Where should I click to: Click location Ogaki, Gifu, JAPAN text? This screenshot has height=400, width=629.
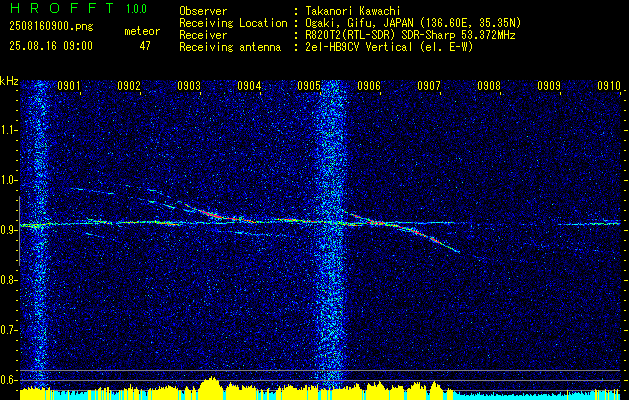pyautogui.click(x=412, y=23)
